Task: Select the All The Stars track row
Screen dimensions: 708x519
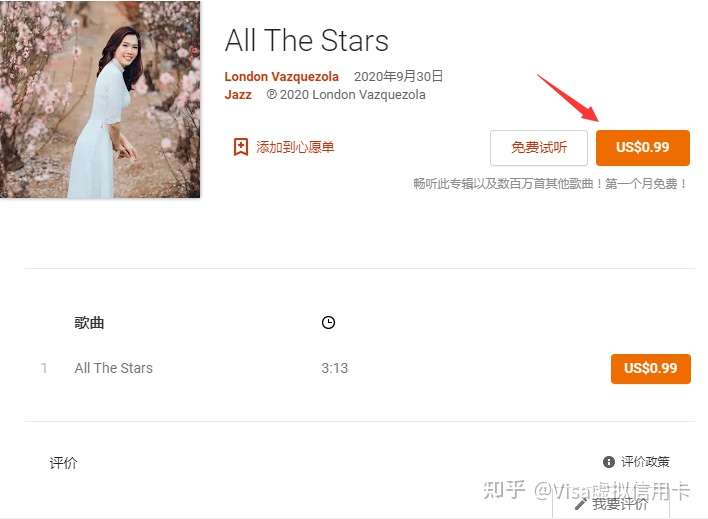Action: coord(360,368)
